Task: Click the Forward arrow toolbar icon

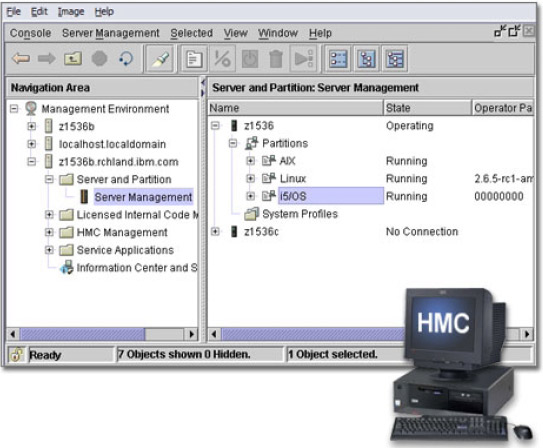Action: (x=46, y=58)
